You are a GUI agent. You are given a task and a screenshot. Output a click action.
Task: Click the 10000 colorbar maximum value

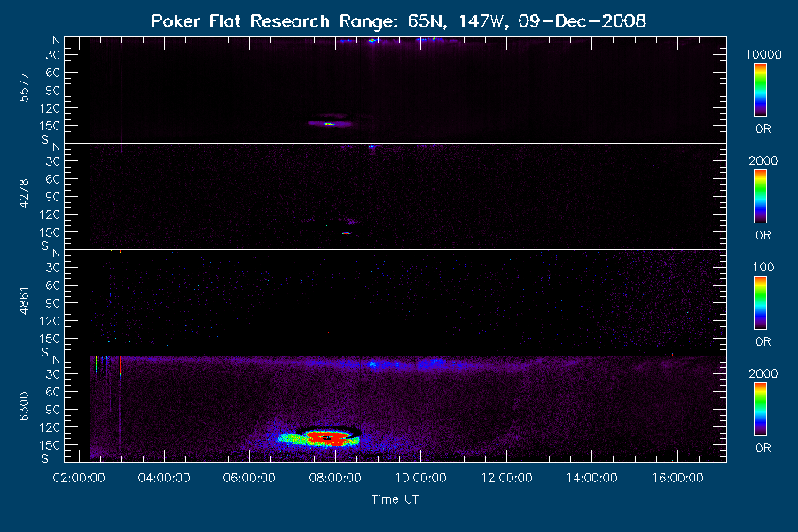[763, 54]
